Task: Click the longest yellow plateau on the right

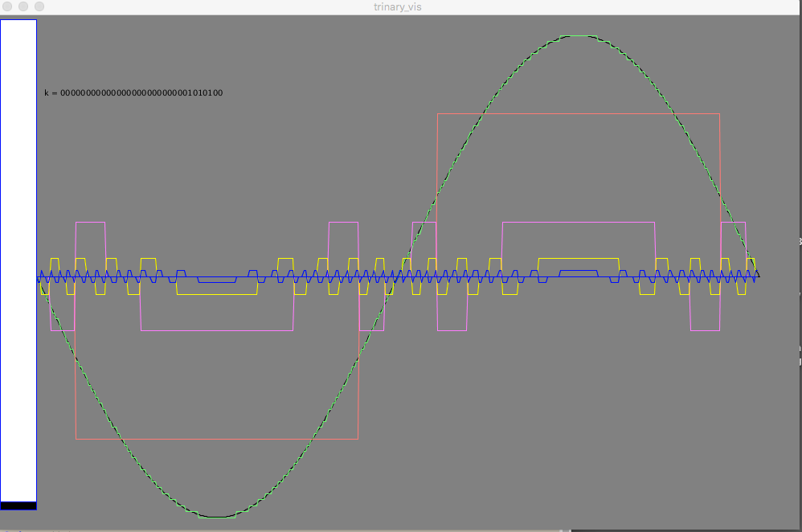Action: pyautogui.click(x=579, y=259)
